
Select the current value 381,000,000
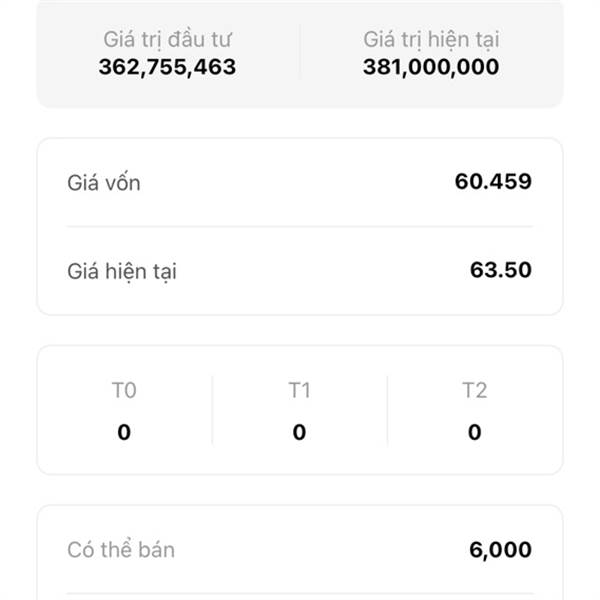[431, 67]
